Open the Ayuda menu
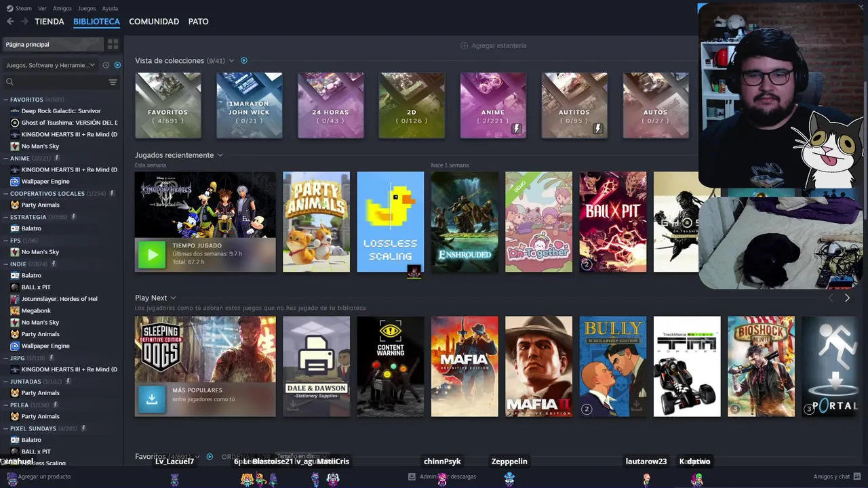Image resolution: width=868 pixels, height=488 pixels. point(110,8)
